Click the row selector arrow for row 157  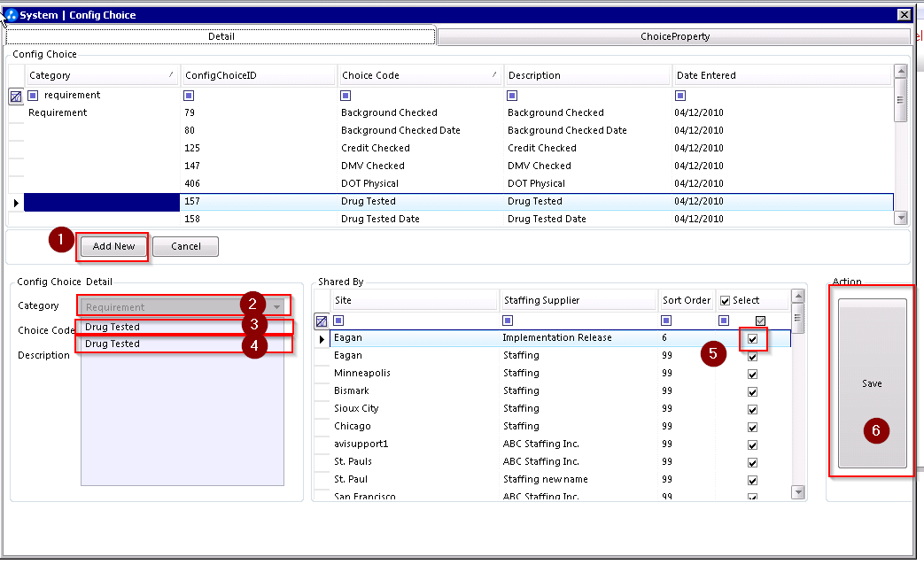pos(16,203)
